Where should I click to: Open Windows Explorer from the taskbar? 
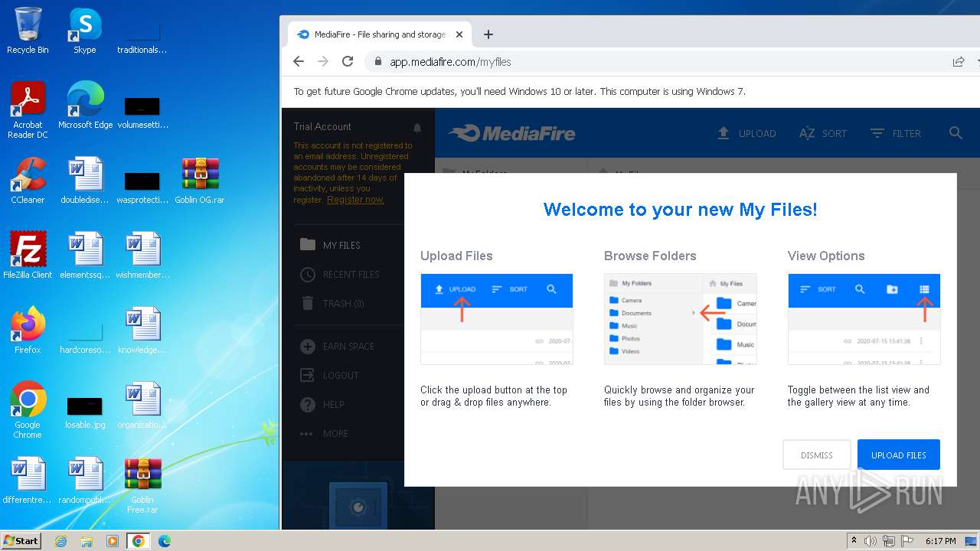tap(87, 541)
